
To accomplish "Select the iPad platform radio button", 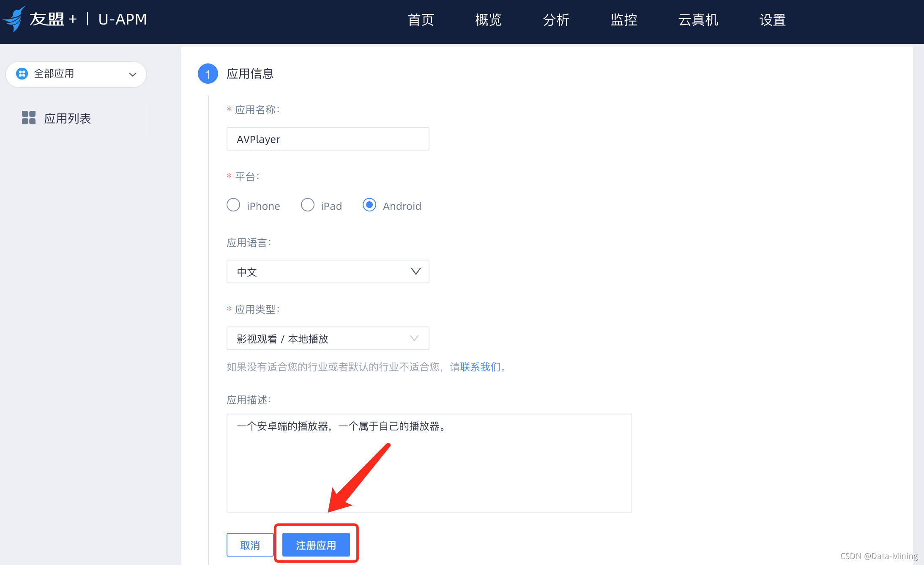I will click(308, 205).
